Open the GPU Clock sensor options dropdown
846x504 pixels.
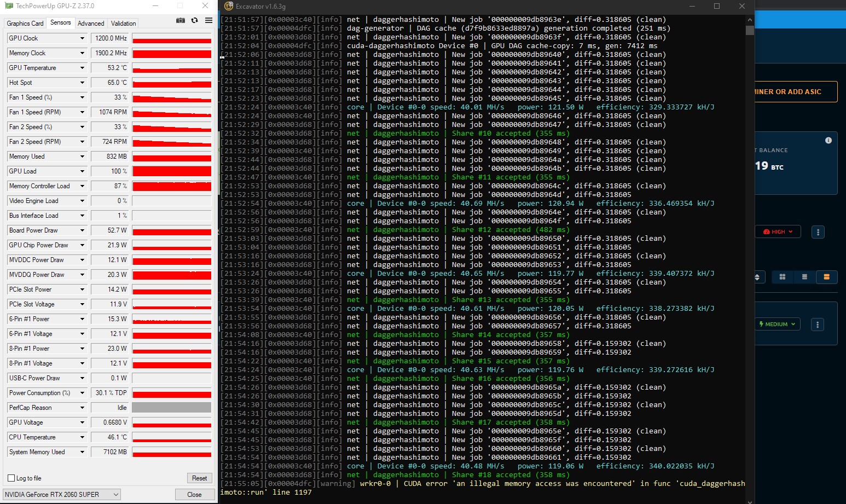[82, 38]
